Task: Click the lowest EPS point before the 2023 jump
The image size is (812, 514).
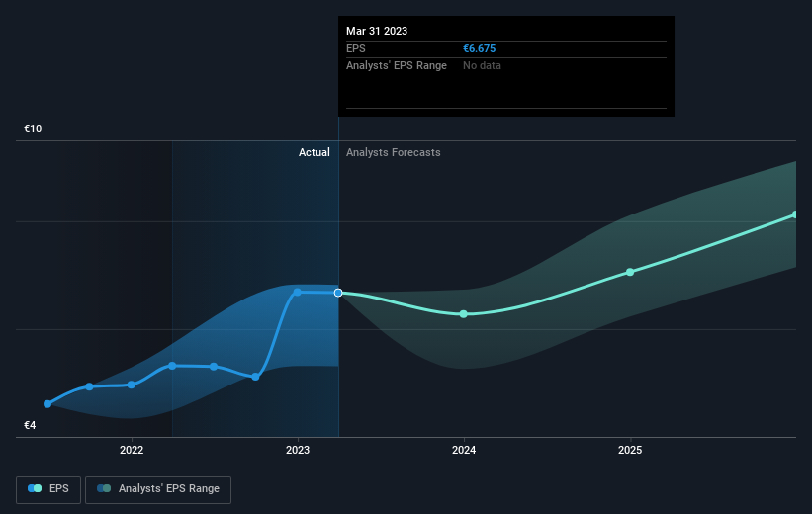Action: (x=255, y=377)
